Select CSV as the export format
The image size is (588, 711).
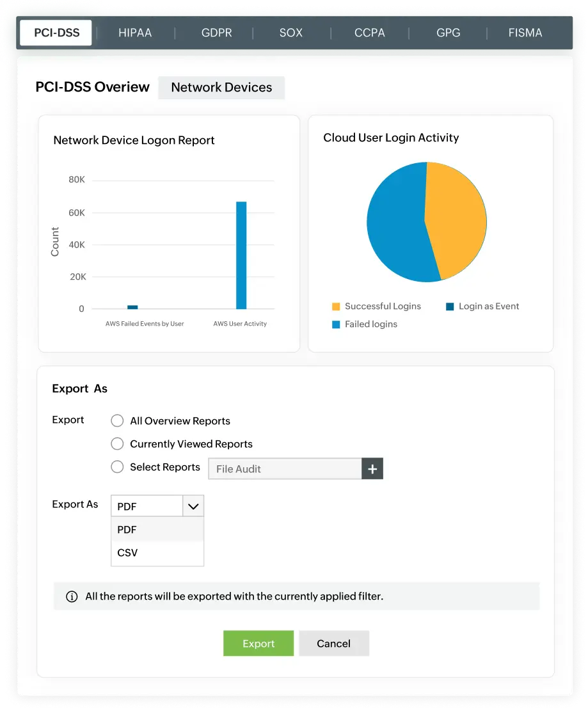click(x=126, y=553)
